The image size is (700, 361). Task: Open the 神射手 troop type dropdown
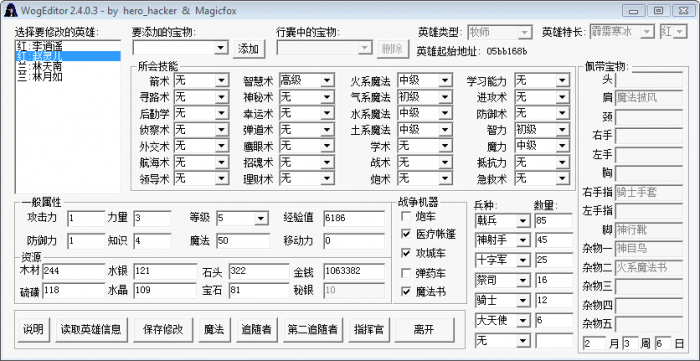(523, 241)
